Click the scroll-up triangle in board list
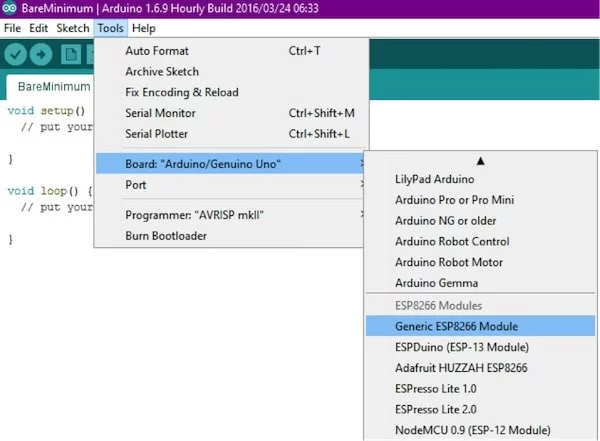The height and width of the screenshot is (441, 600). tap(481, 161)
